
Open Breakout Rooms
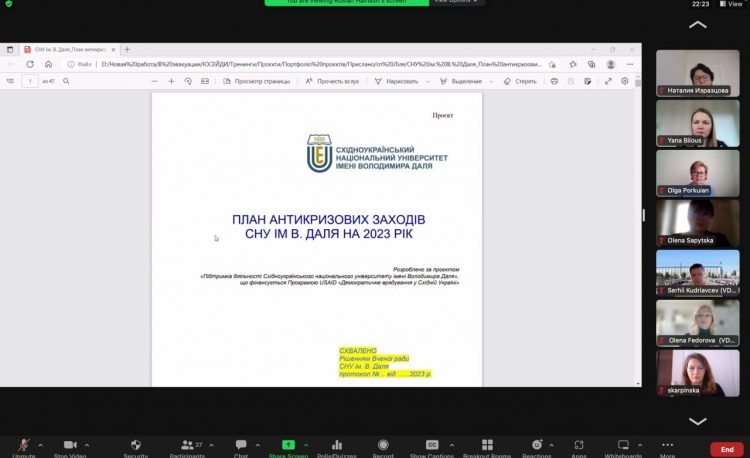tap(487, 448)
